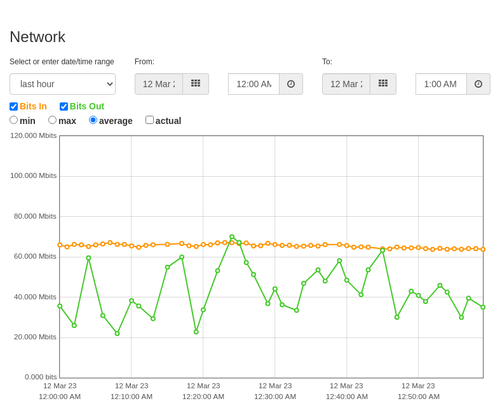Click the 'From:' label
This screenshot has height=403, width=500.
click(144, 62)
